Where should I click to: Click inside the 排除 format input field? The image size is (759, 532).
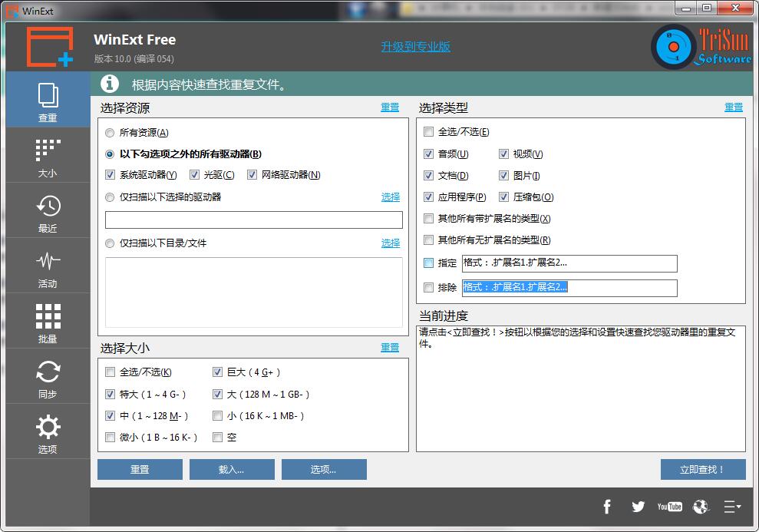568,288
